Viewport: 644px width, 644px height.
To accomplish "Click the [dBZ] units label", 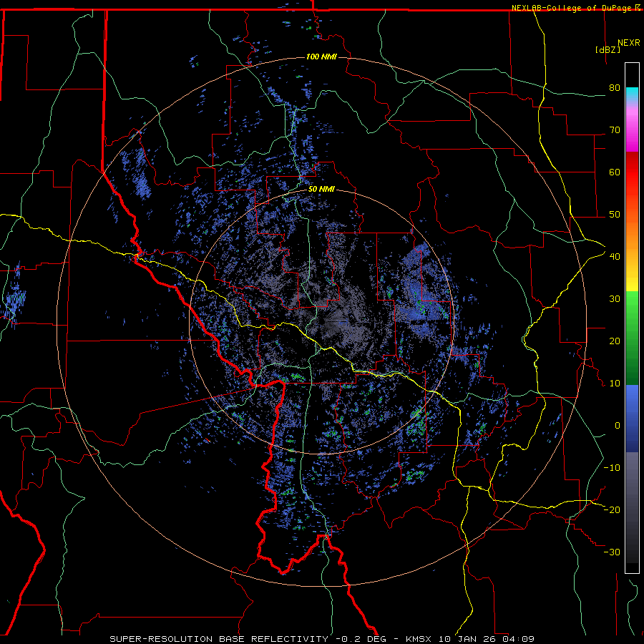I will 608,50.
